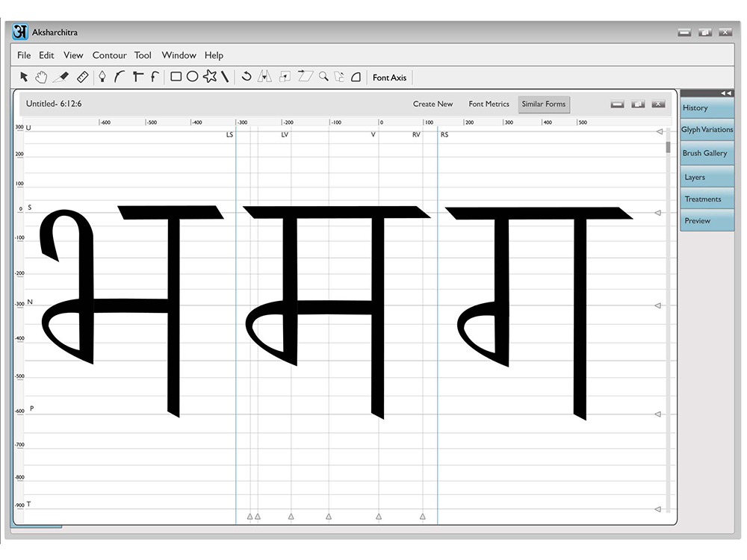Open the Glyph Variations panel

pyautogui.click(x=707, y=129)
